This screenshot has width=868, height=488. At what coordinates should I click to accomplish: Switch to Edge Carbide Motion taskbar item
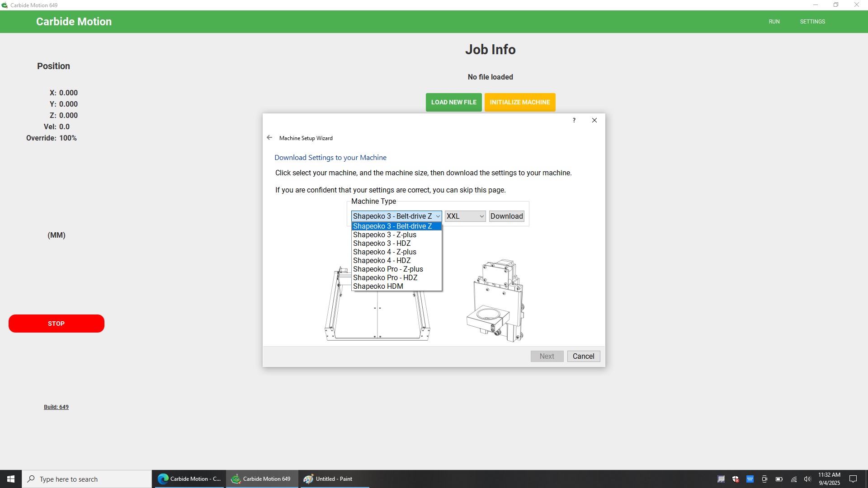189,479
